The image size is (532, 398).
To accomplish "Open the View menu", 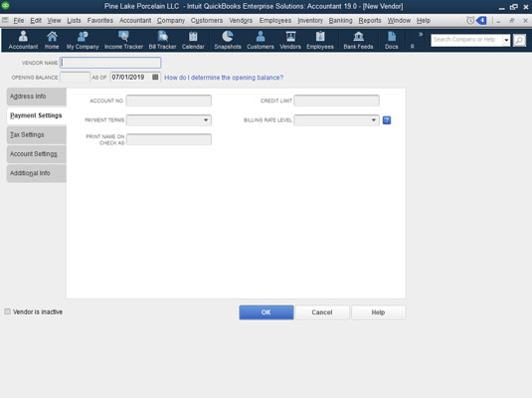I will [x=54, y=20].
